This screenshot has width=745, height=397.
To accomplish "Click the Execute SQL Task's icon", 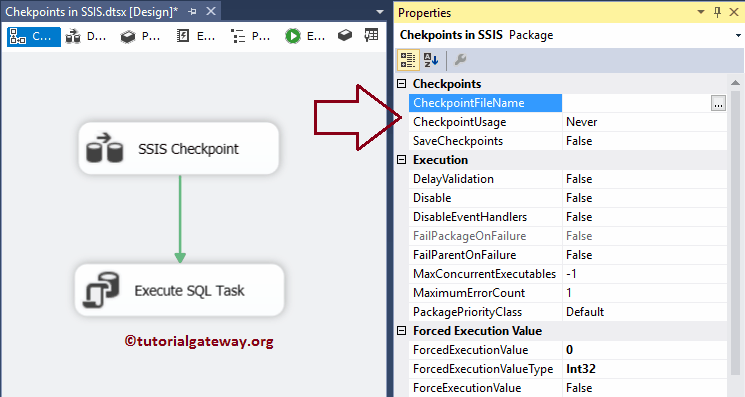I will [x=101, y=290].
